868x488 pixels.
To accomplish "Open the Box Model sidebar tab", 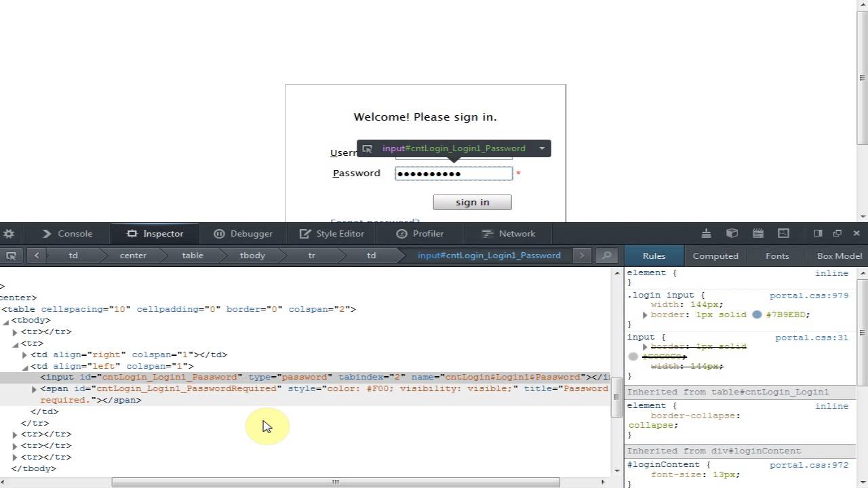I will point(839,256).
